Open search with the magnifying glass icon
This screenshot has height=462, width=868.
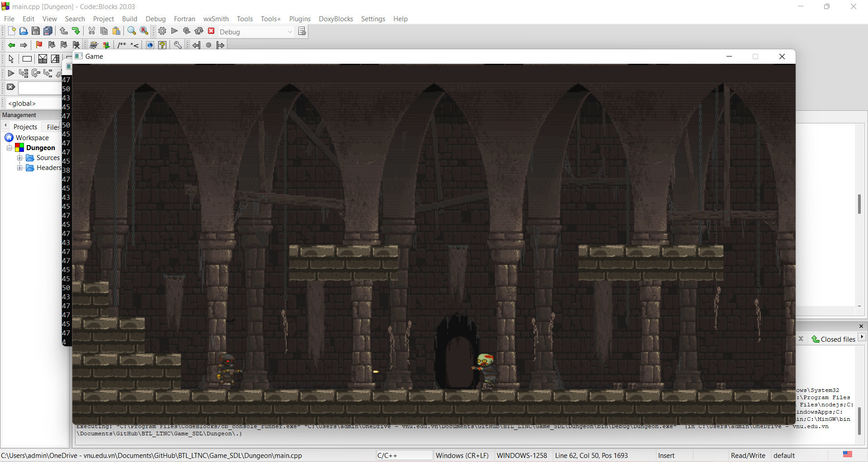coord(132,31)
